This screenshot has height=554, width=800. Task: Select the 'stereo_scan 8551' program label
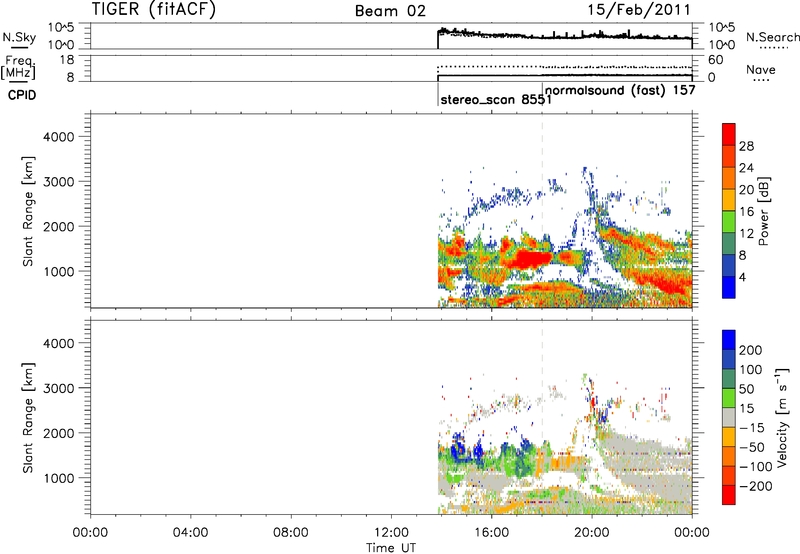pos(496,99)
